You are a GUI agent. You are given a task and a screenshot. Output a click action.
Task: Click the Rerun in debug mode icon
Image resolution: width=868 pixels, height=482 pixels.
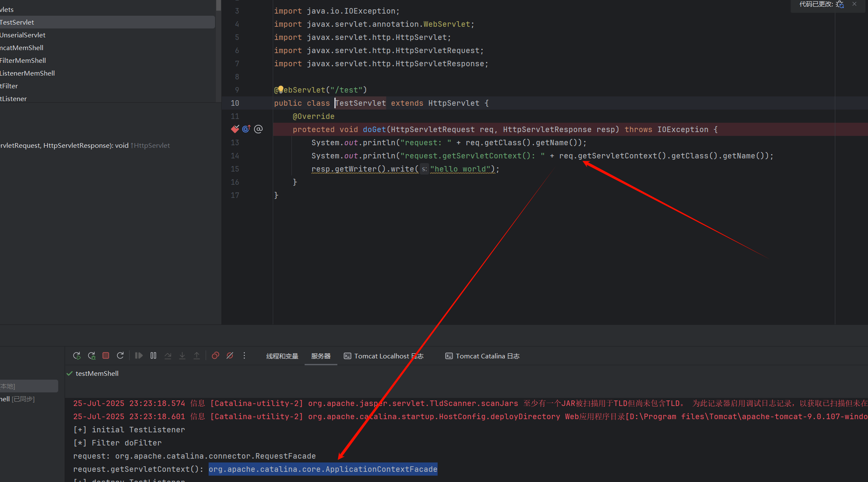coord(91,356)
